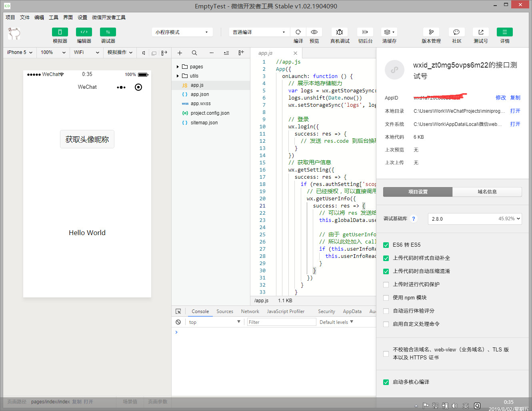
Task: Disable 上传代码时自动压缩混淆
Action: [x=386, y=271]
